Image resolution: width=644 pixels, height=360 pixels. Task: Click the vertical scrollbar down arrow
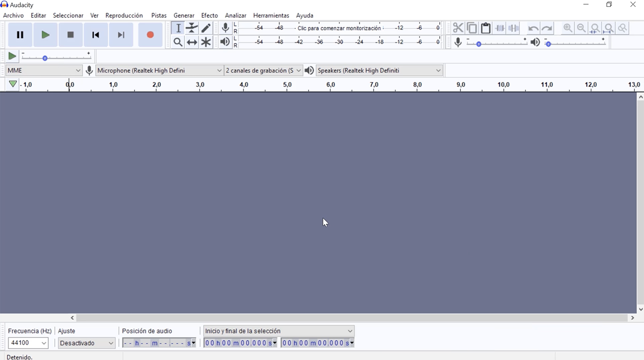click(x=640, y=309)
